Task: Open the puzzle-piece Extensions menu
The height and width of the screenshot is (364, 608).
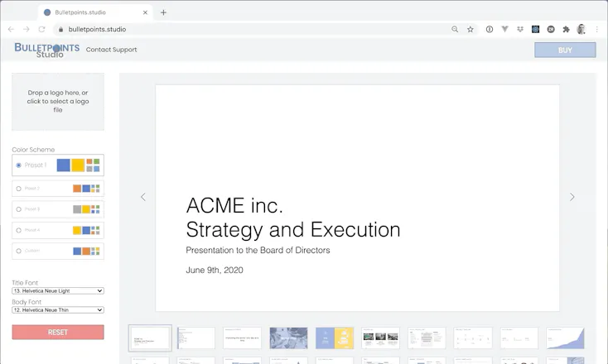Action: coord(566,30)
